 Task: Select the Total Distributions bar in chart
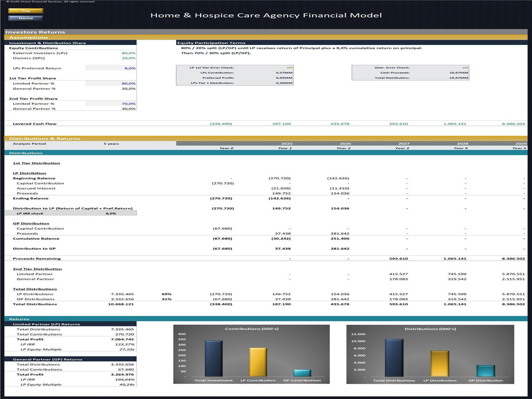394,358
